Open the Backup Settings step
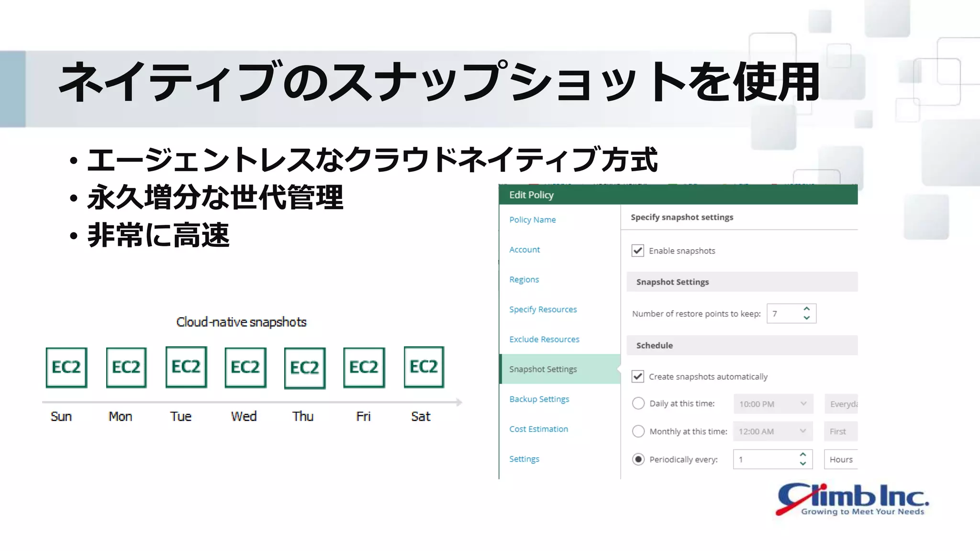Image resolution: width=980 pixels, height=551 pixels. coord(539,399)
